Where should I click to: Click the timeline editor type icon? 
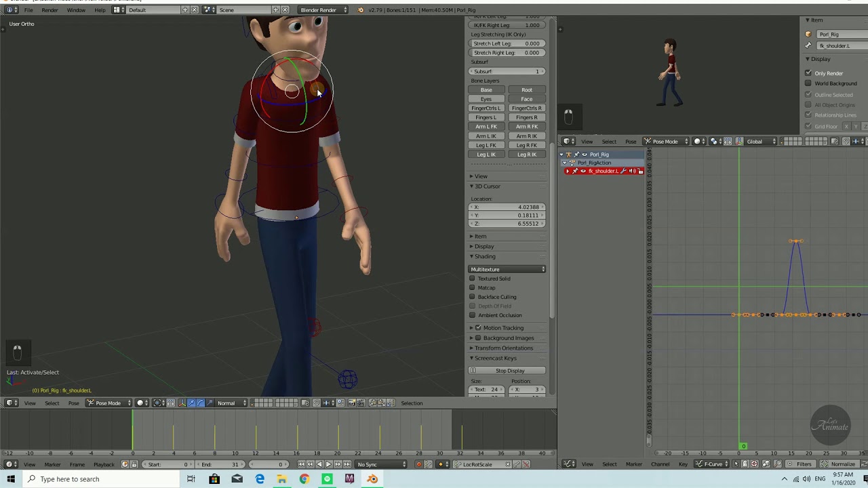point(10,464)
